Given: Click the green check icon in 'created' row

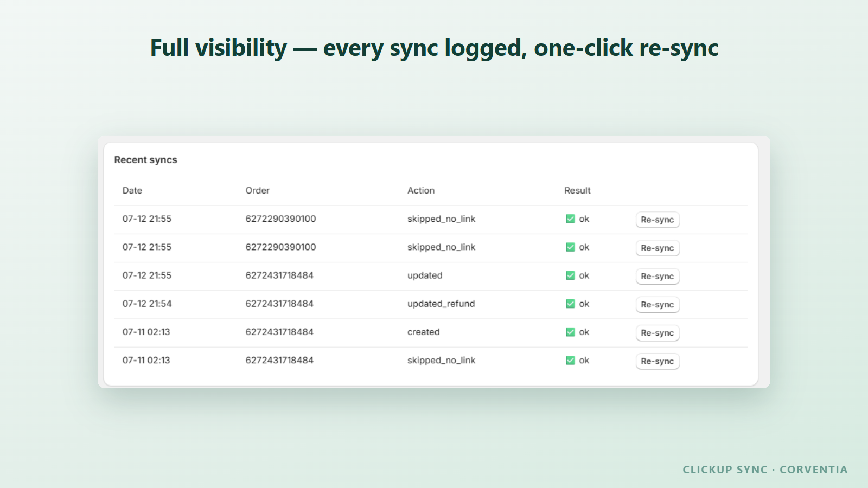Looking at the screenshot, I should [570, 332].
